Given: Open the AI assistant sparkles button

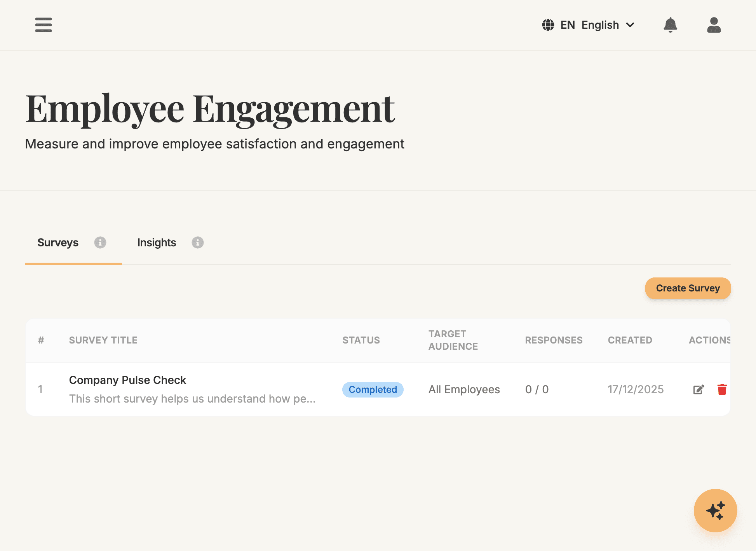Looking at the screenshot, I should pyautogui.click(x=715, y=511).
